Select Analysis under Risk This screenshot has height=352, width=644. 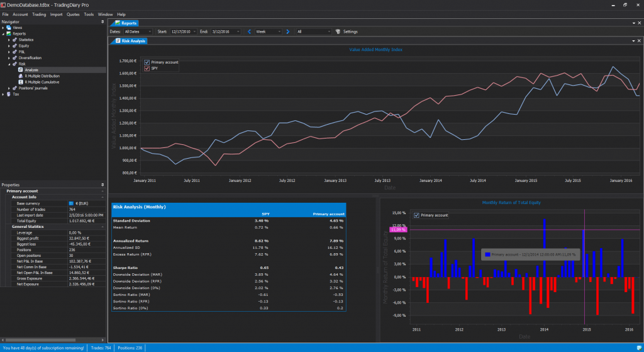click(x=31, y=70)
